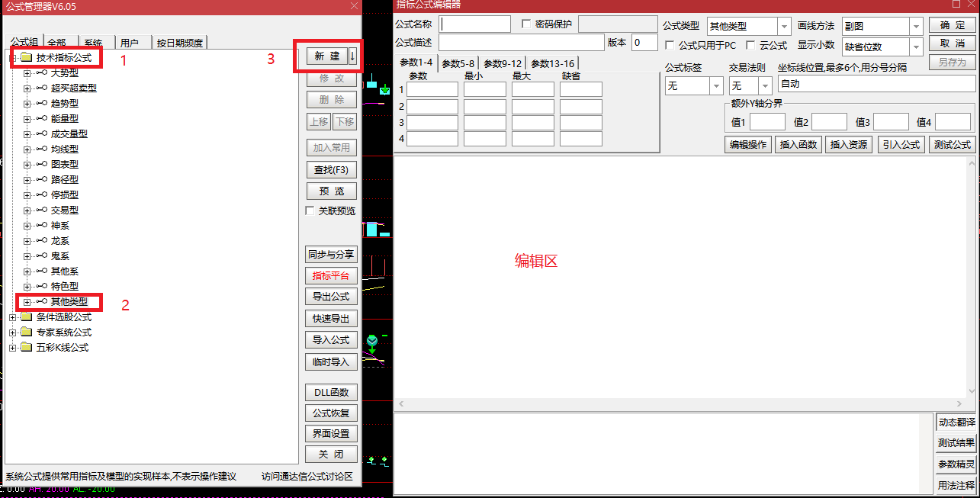Click the 技术指标公式 folder icon

coord(27,58)
